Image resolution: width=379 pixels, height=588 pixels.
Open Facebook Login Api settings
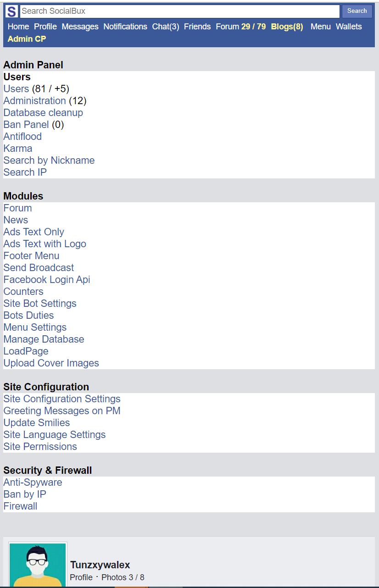[47, 279]
